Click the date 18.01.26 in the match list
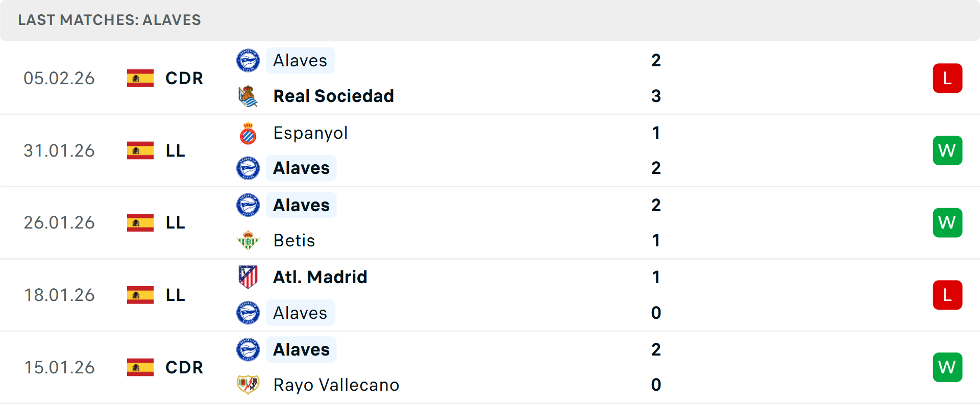The height and width of the screenshot is (404, 980). [59, 295]
